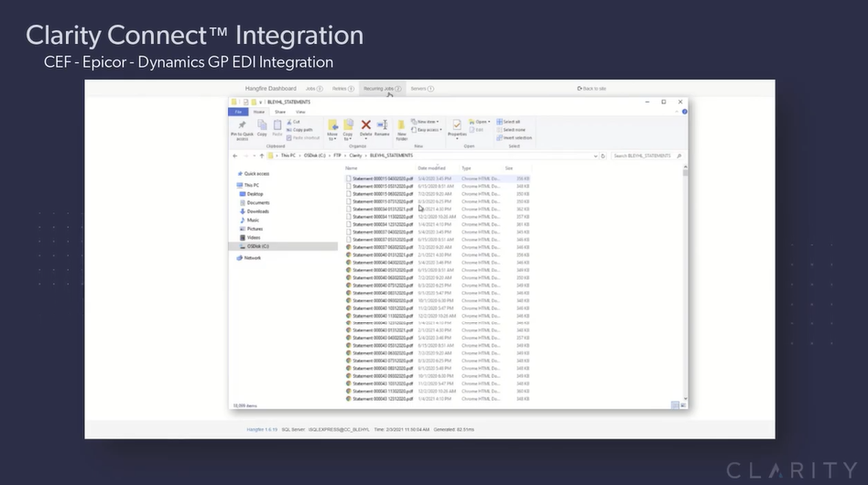
Task: Click Back to site link
Action: click(591, 89)
